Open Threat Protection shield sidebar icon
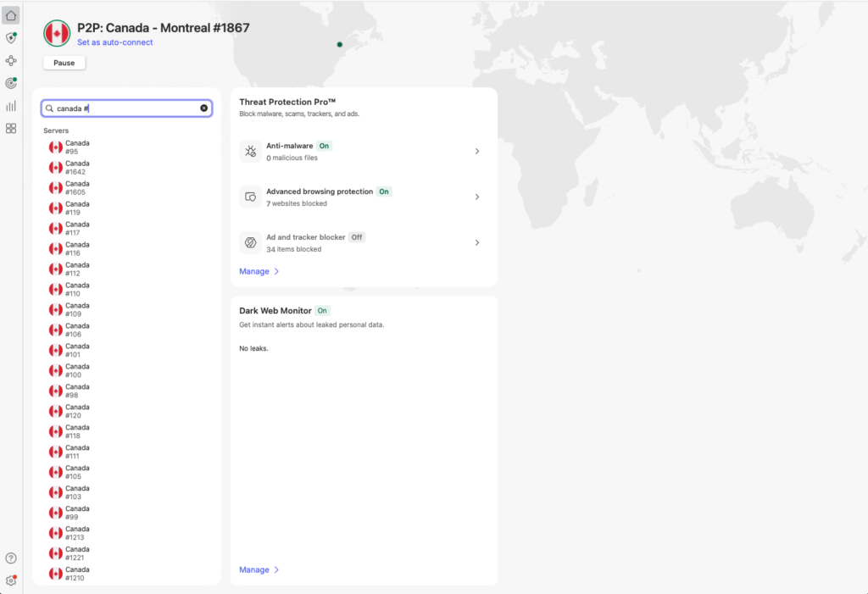The height and width of the screenshot is (594, 868). tap(10, 37)
